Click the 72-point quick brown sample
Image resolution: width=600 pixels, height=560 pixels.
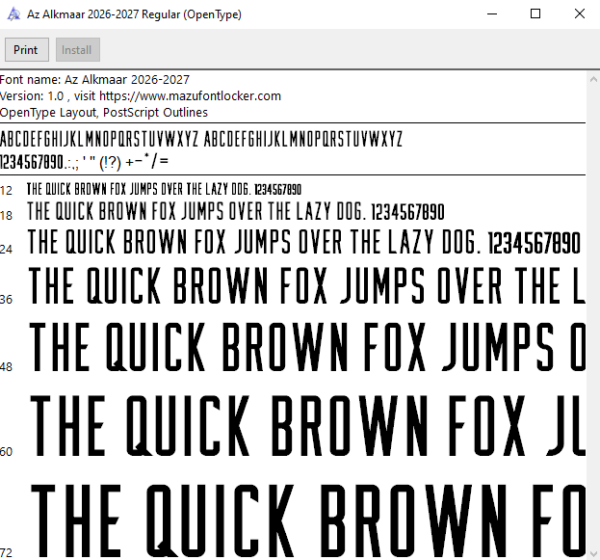click(x=308, y=521)
